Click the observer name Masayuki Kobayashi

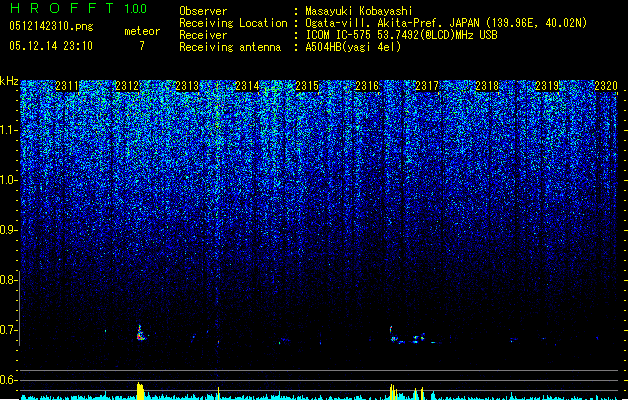[359, 11]
